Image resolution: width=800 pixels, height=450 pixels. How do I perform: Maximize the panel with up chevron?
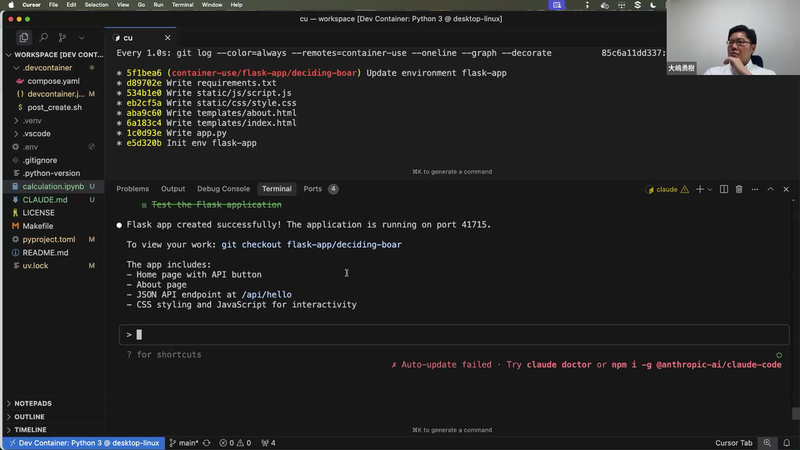pyautogui.click(x=770, y=189)
